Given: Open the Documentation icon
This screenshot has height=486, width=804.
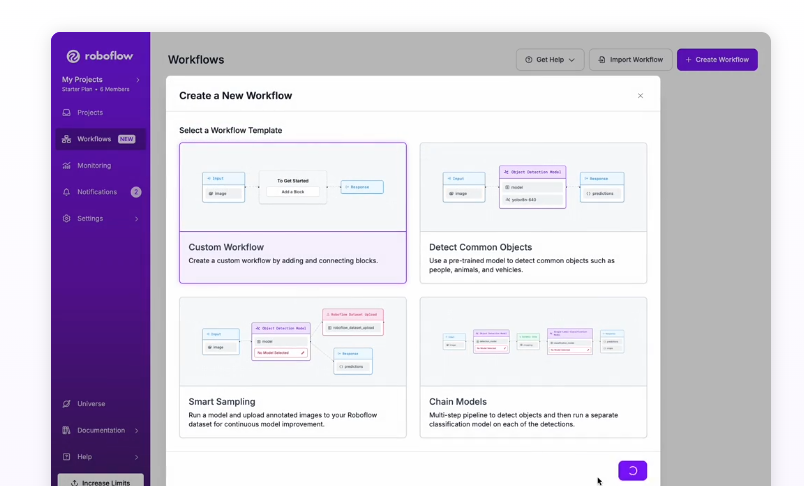Looking at the screenshot, I should 66,430.
